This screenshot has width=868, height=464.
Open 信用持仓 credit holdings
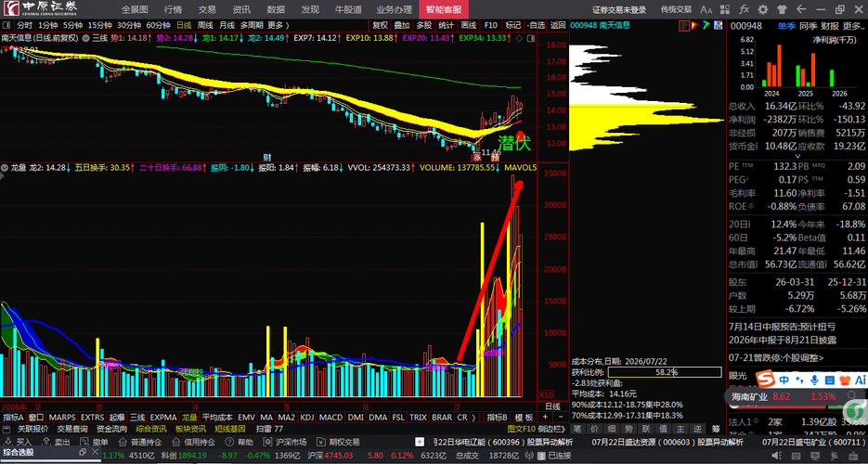pos(193,442)
